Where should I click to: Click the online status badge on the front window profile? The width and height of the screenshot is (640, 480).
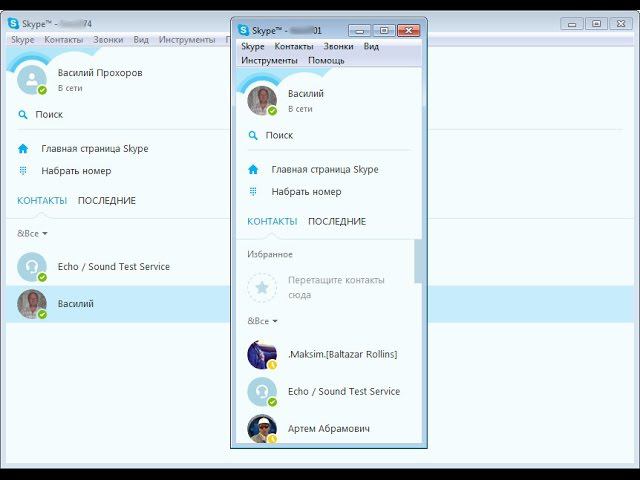tap(272, 111)
